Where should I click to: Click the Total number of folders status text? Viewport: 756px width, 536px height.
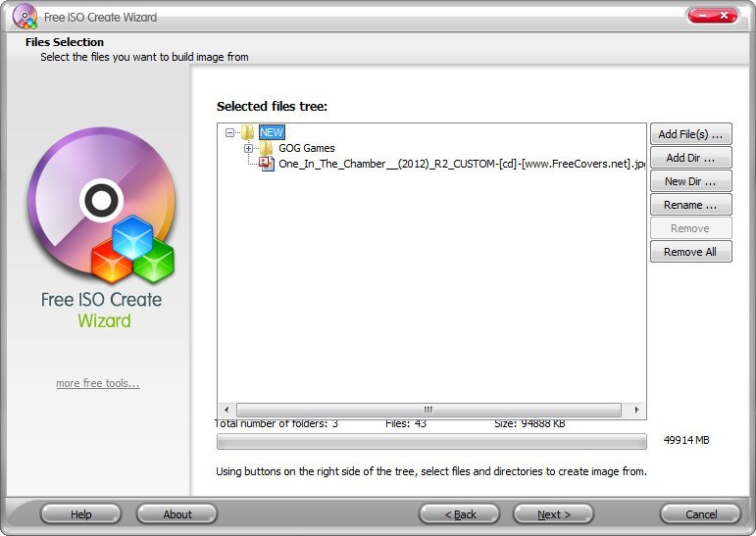click(277, 423)
